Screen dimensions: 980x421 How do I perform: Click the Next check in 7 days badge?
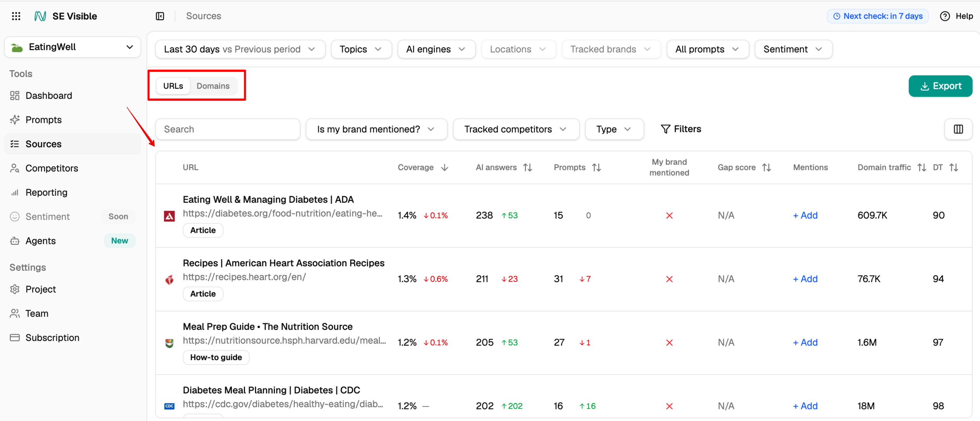click(877, 16)
